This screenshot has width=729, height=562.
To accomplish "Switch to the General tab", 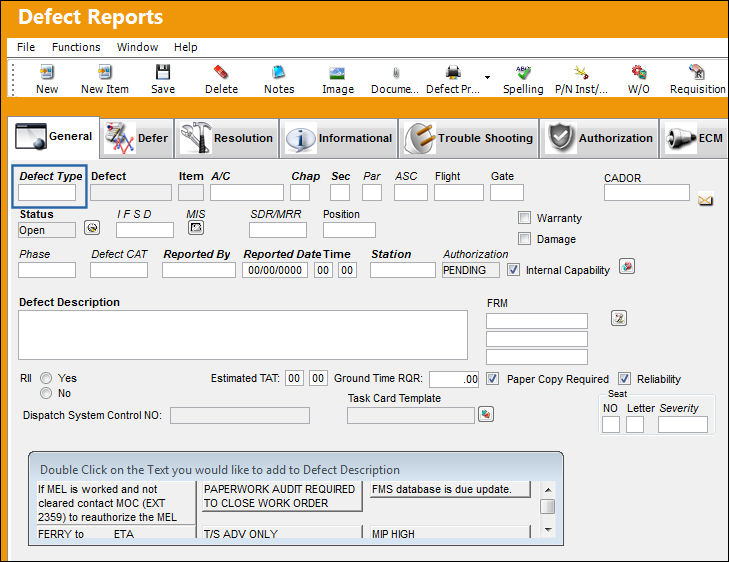I will click(54, 137).
